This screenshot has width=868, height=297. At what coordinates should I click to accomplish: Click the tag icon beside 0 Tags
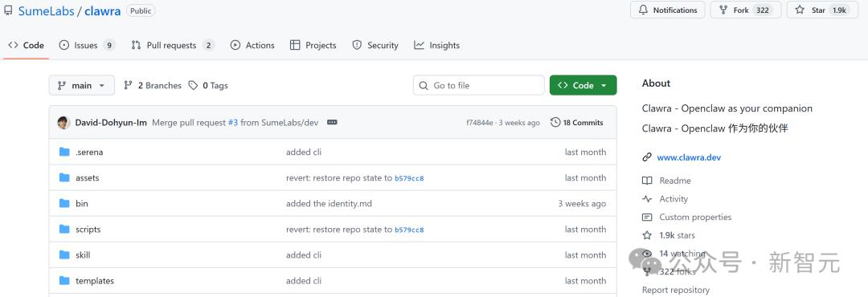193,86
